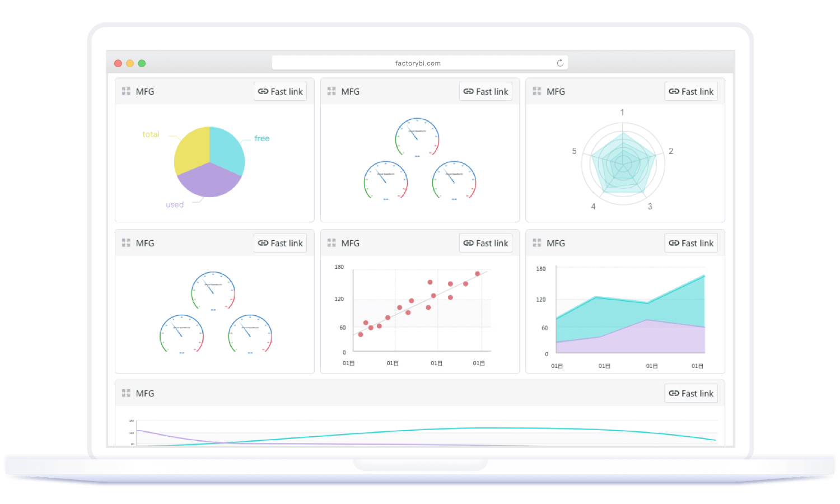840x504 pixels.
Task: Click top gauge in card right of pie chart
Action: tap(417, 138)
